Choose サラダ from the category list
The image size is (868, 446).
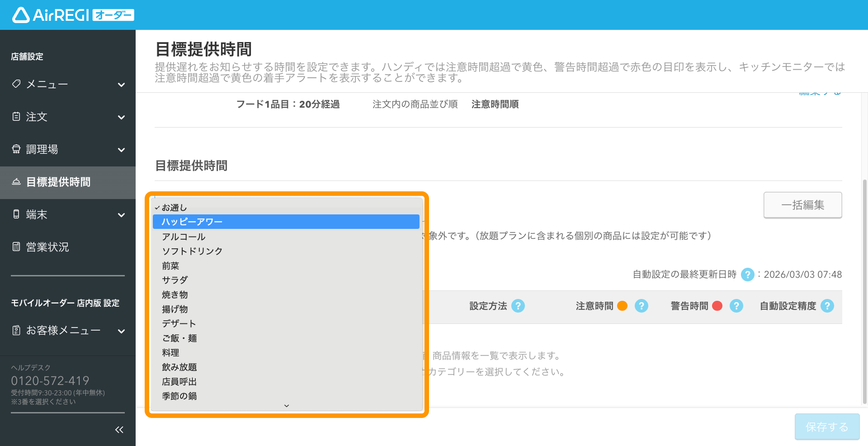[x=286, y=280]
